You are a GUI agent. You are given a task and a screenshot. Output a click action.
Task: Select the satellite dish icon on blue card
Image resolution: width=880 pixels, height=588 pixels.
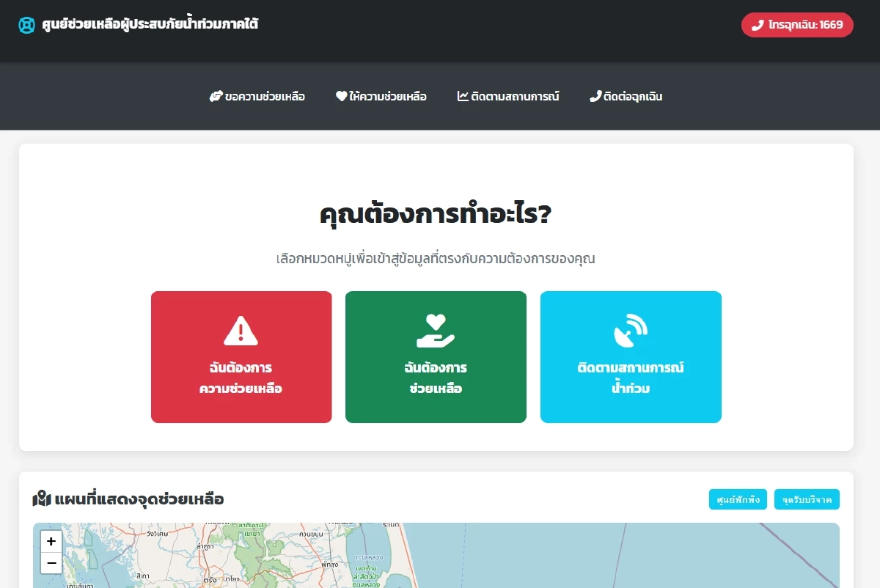point(631,330)
